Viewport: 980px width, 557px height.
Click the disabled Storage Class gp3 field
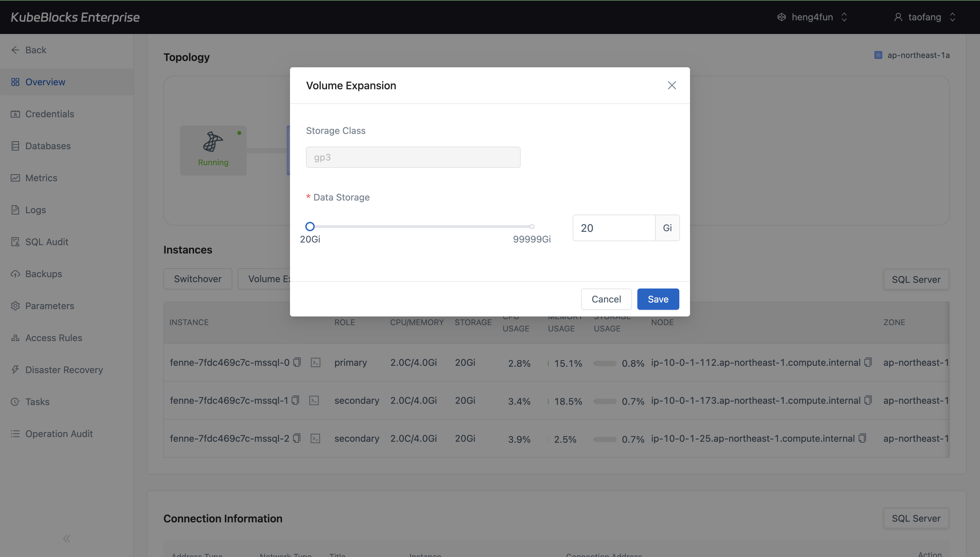click(x=413, y=157)
